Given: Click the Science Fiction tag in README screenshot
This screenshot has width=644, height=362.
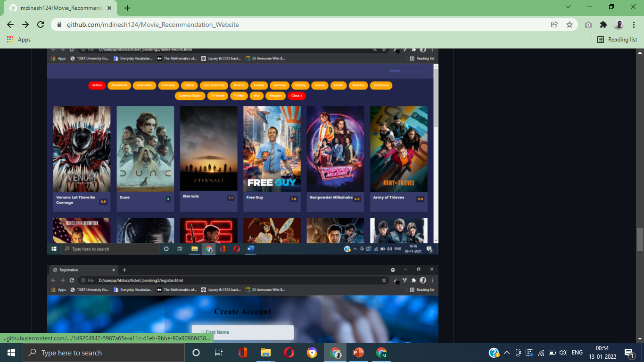Looking at the screenshot, I should tap(190, 96).
